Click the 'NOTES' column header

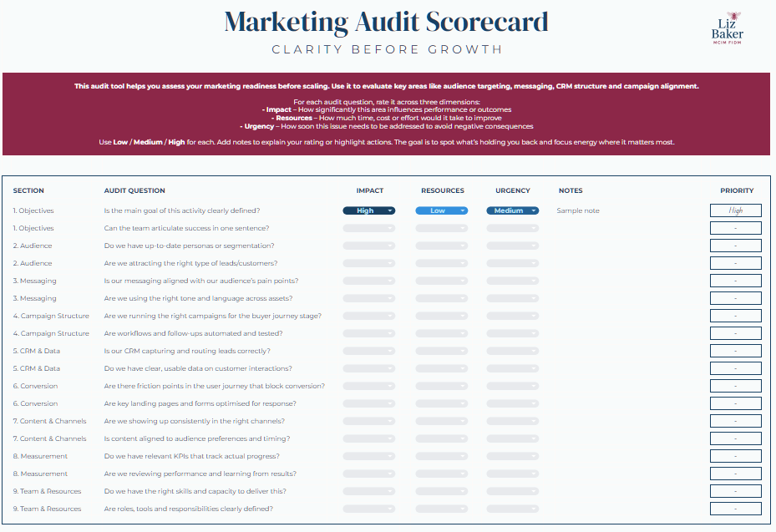(x=571, y=190)
